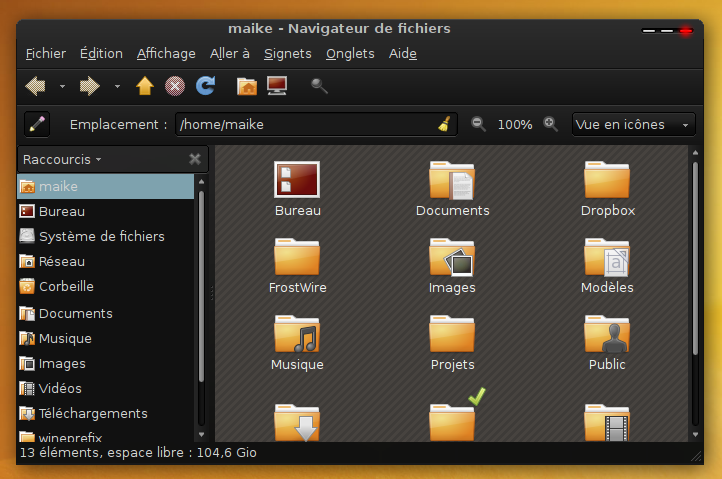
Task: Select Vidéos in the sidebar
Action: 105,388
